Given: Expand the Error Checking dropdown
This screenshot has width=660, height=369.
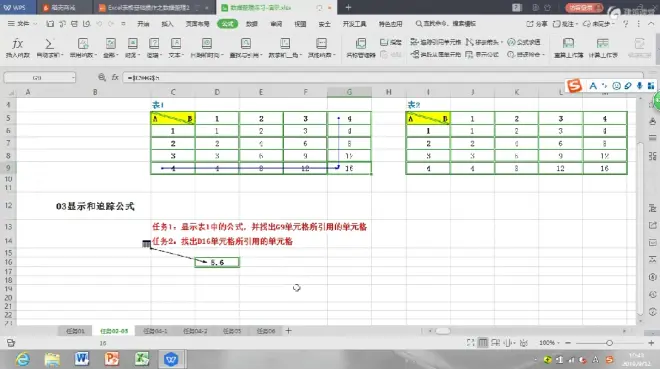Looking at the screenshot, I should tap(543, 55).
